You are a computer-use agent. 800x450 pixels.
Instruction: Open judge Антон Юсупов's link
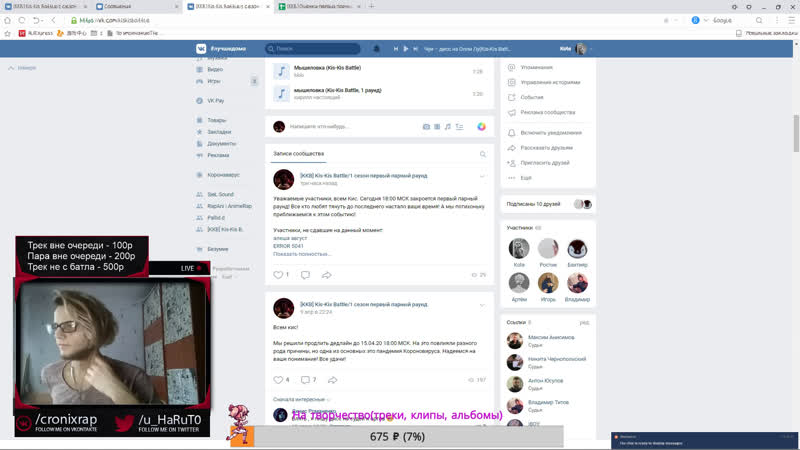[x=545, y=381]
